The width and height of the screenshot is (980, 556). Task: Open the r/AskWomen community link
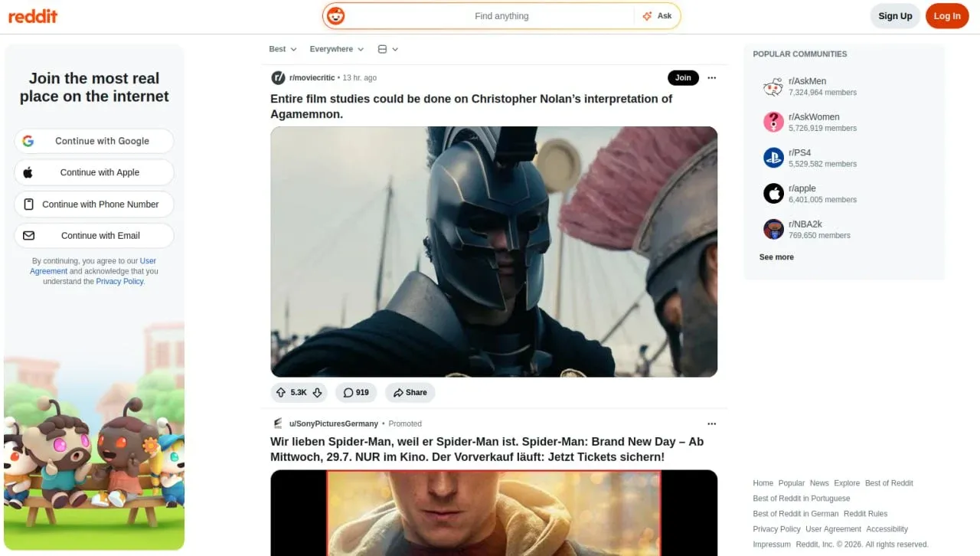[x=814, y=117]
